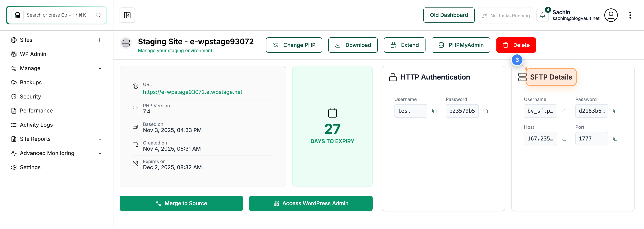Click the add site plus icon
This screenshot has height=229, width=644.
tap(99, 40)
